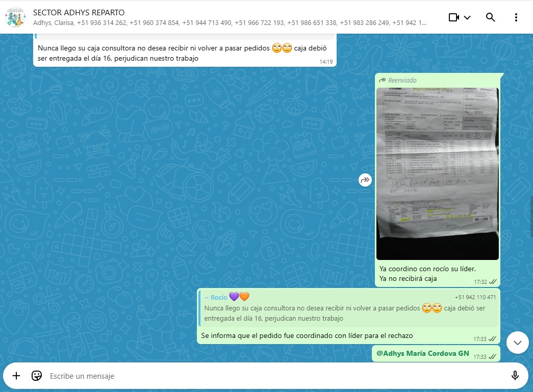The width and height of the screenshot is (533, 392).
Task: Start a video call in the group
Action: point(453,17)
